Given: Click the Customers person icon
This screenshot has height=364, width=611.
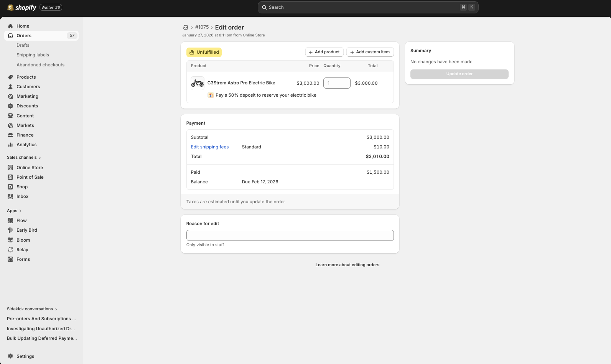Looking at the screenshot, I should coord(10,87).
